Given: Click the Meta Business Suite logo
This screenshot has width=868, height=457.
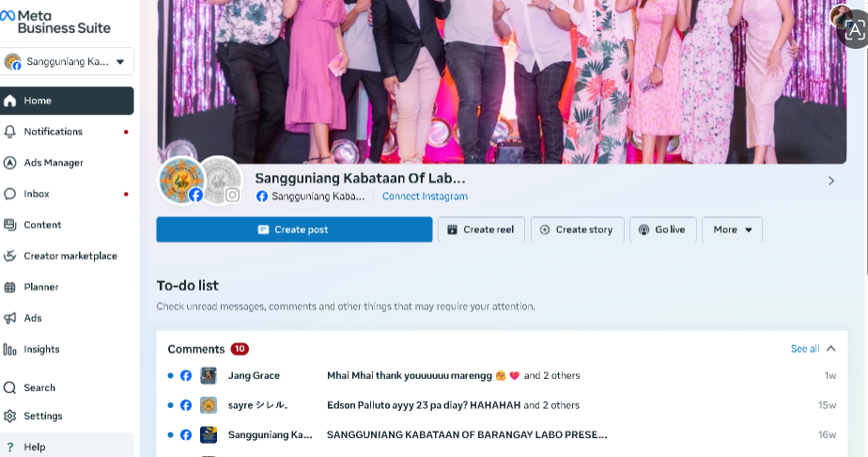Looking at the screenshot, I should 55,23.
